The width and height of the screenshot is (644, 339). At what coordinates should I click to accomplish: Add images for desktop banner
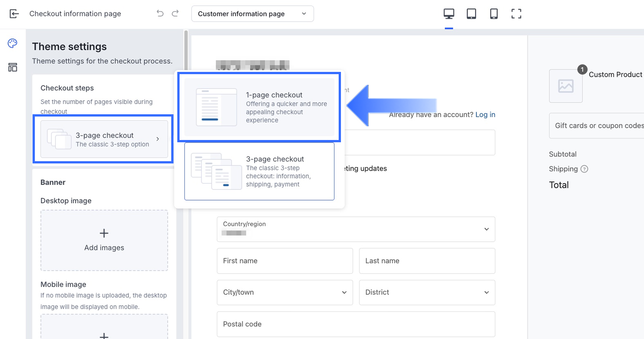104,240
